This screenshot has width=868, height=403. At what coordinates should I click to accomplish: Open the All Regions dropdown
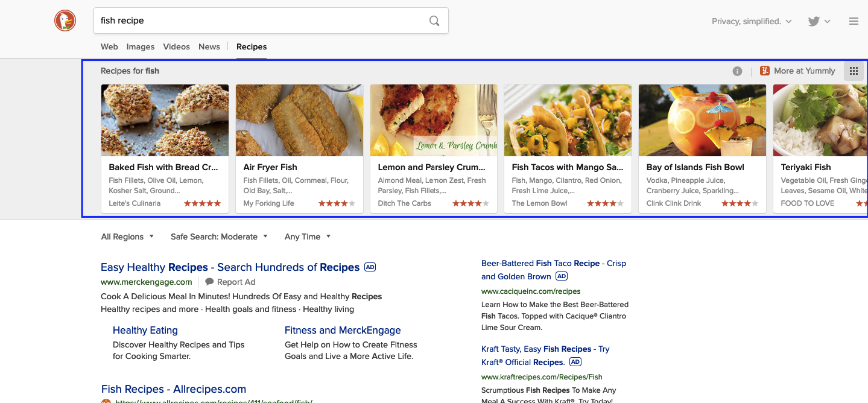tap(127, 236)
